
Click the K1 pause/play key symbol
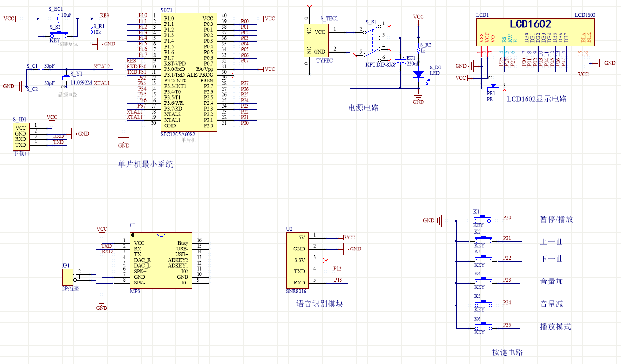pos(482,219)
